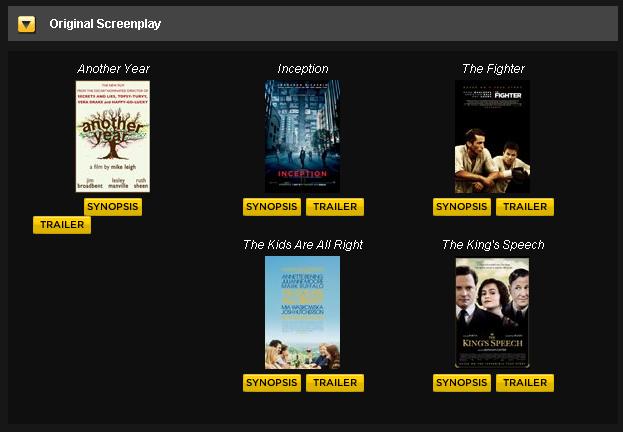Show the Inception synopsis

[x=272, y=207]
